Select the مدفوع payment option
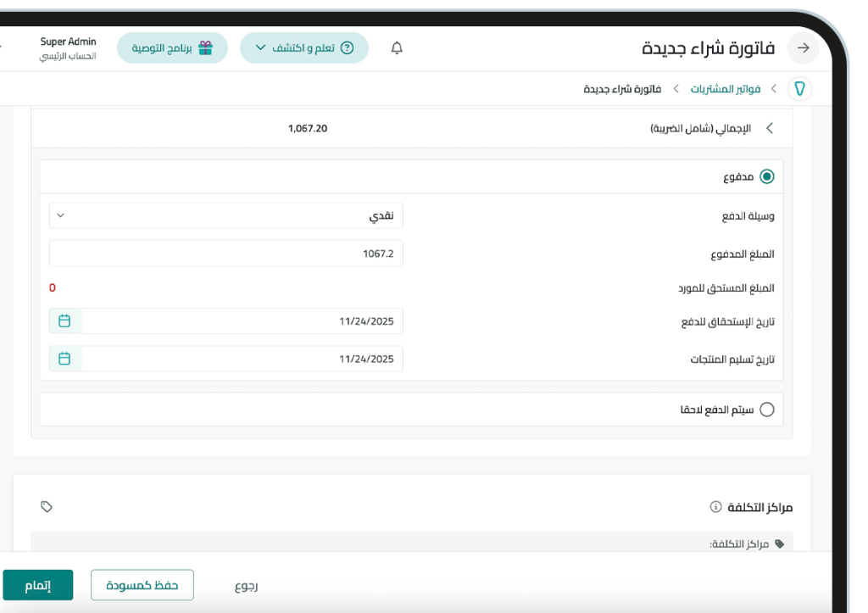Image resolution: width=868 pixels, height=613 pixels. [767, 176]
